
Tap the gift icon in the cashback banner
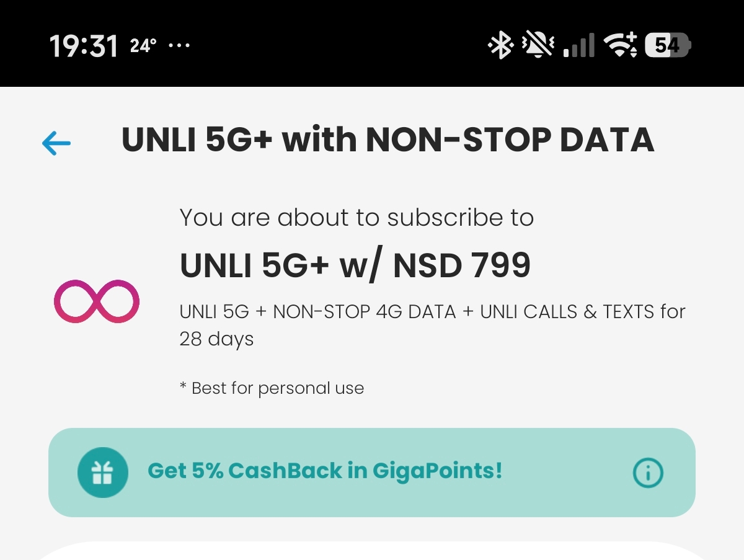click(x=102, y=473)
